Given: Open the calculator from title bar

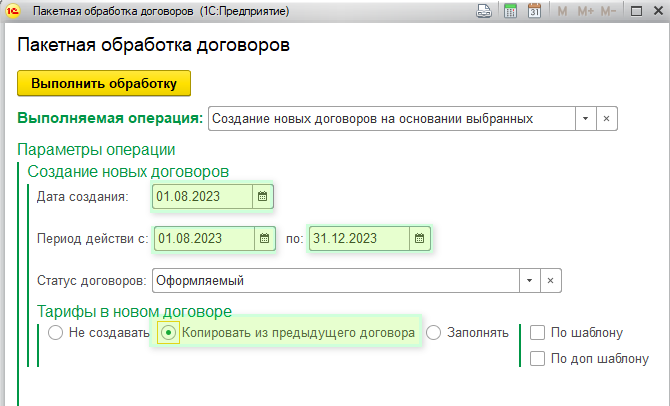Looking at the screenshot, I should [510, 12].
